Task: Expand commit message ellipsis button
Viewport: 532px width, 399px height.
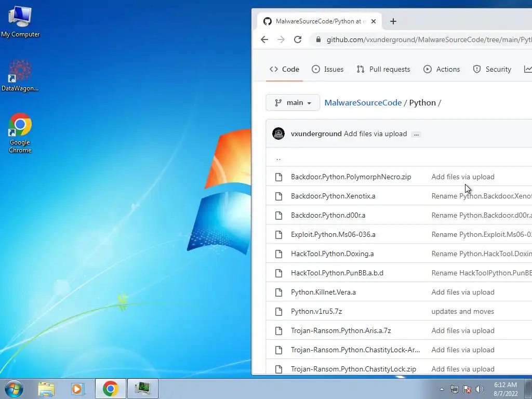Action: pyautogui.click(x=416, y=135)
